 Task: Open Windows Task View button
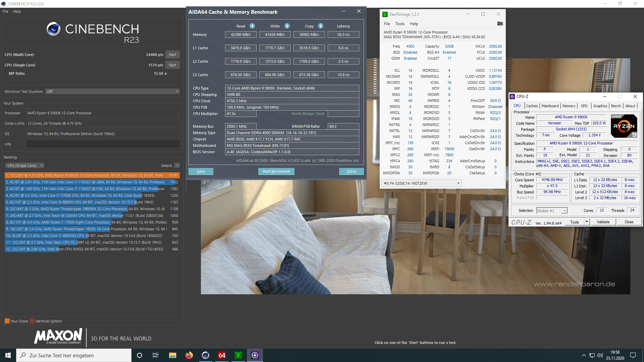[156, 355]
